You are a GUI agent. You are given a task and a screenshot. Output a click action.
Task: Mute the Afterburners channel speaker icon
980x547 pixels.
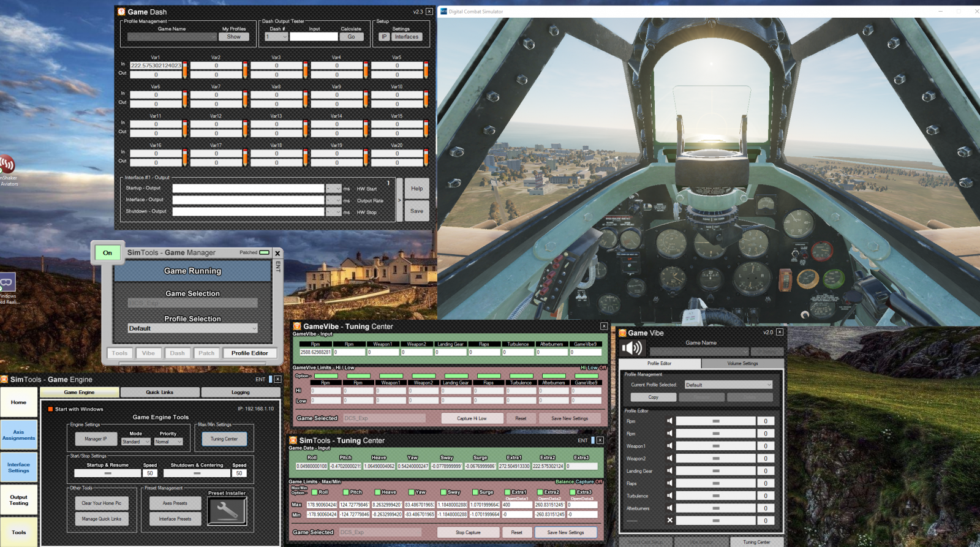coord(669,508)
